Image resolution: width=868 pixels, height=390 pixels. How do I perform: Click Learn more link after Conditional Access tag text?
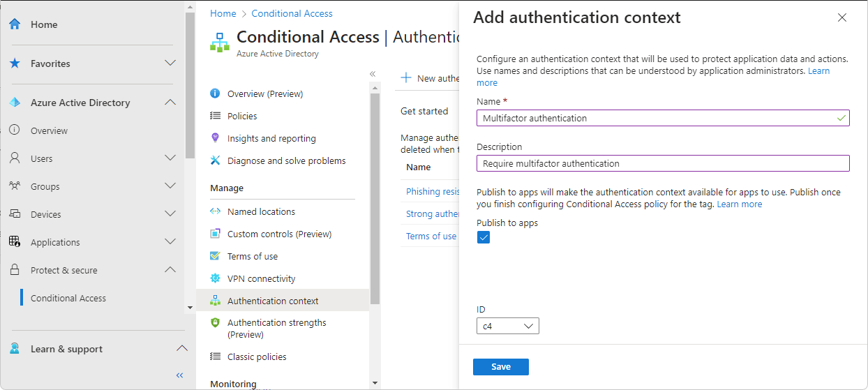(x=740, y=204)
